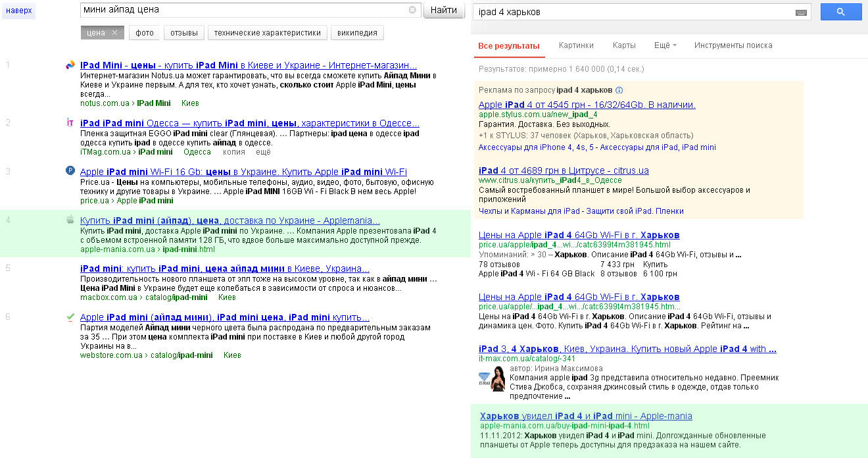Open 'Инструменты поиска' search tools
868x458 pixels.
coord(733,45)
